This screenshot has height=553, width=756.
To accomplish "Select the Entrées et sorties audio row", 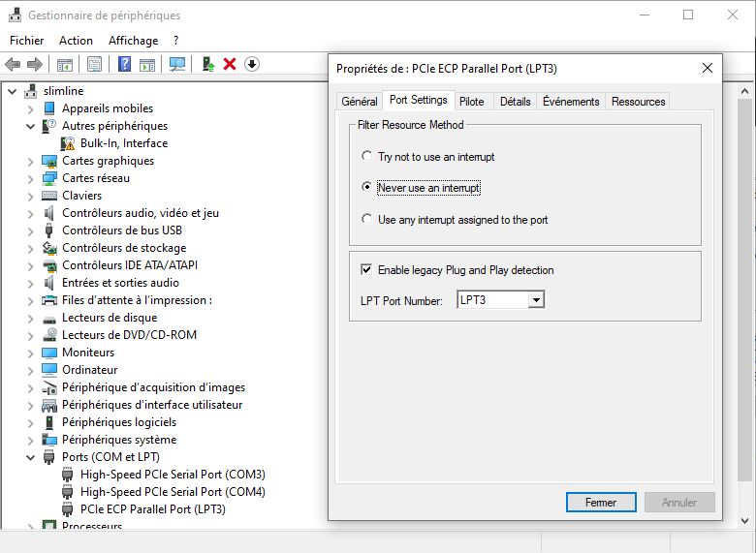I will point(120,283).
